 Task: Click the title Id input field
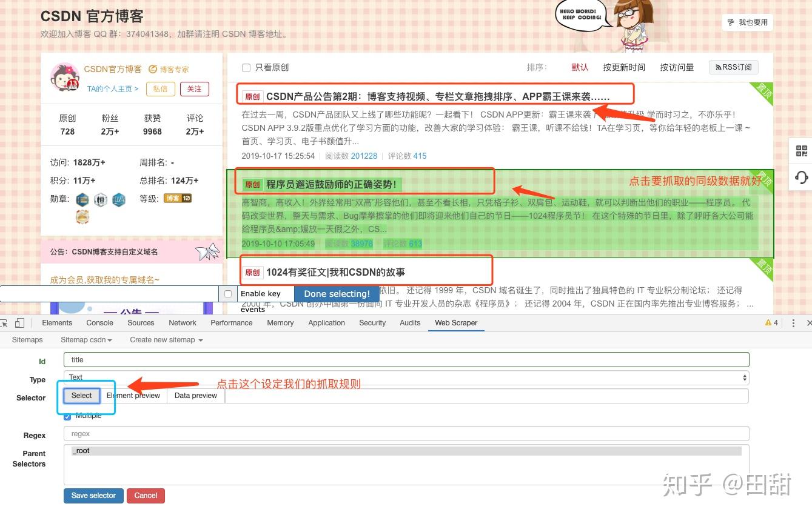click(x=405, y=359)
